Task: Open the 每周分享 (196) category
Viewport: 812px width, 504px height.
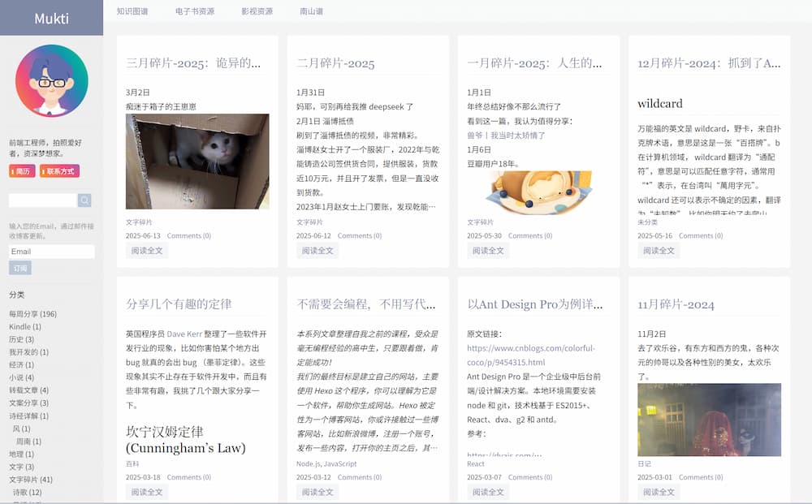Action: tap(32, 314)
